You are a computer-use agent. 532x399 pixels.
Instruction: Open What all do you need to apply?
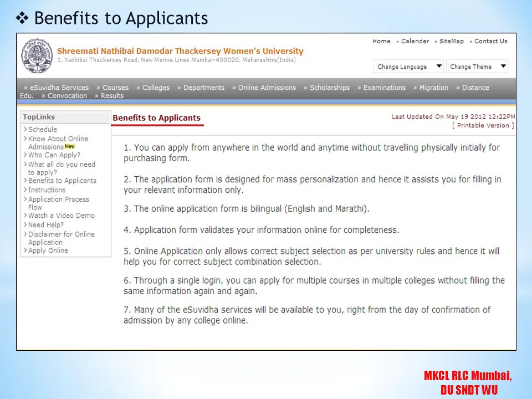tap(62, 168)
